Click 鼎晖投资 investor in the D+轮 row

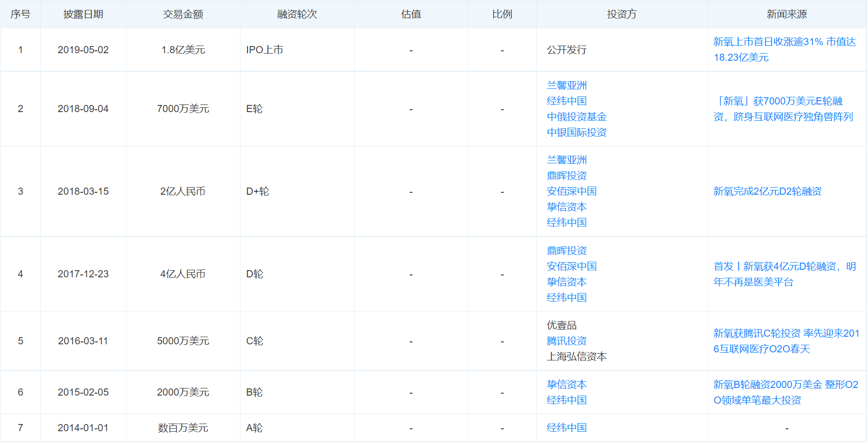pos(567,176)
